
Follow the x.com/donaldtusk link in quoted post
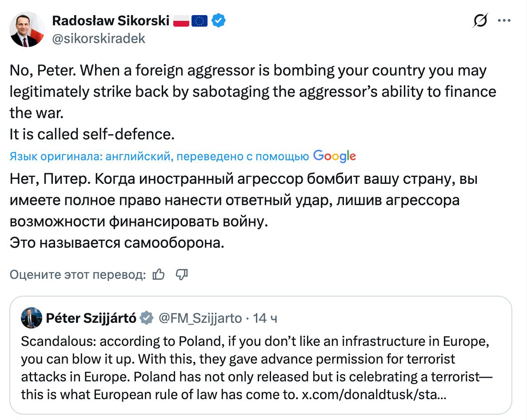374,395
